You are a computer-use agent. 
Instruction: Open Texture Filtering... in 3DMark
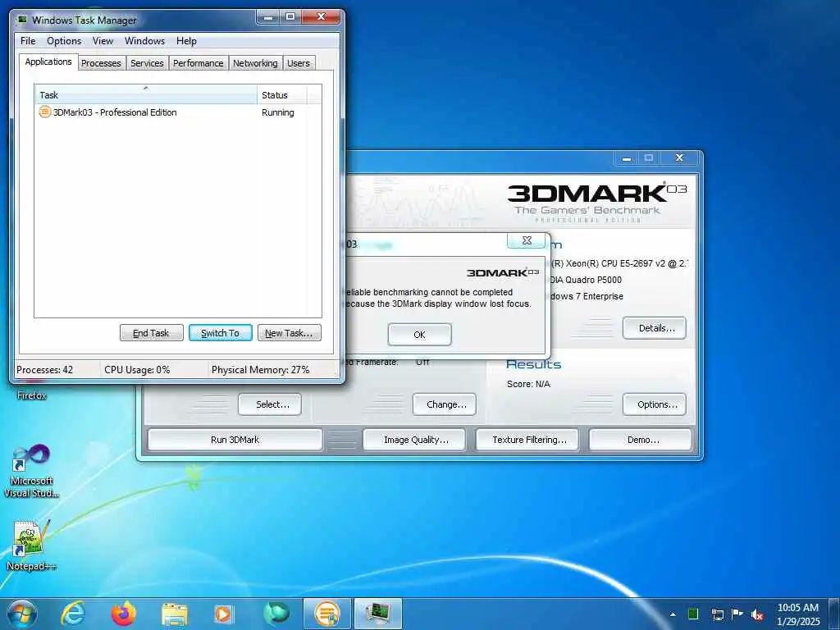pos(527,440)
